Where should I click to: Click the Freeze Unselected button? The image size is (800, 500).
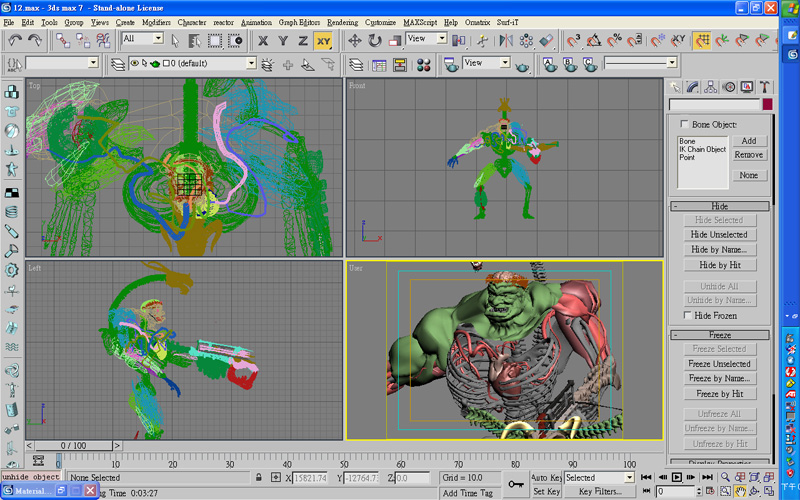719,364
